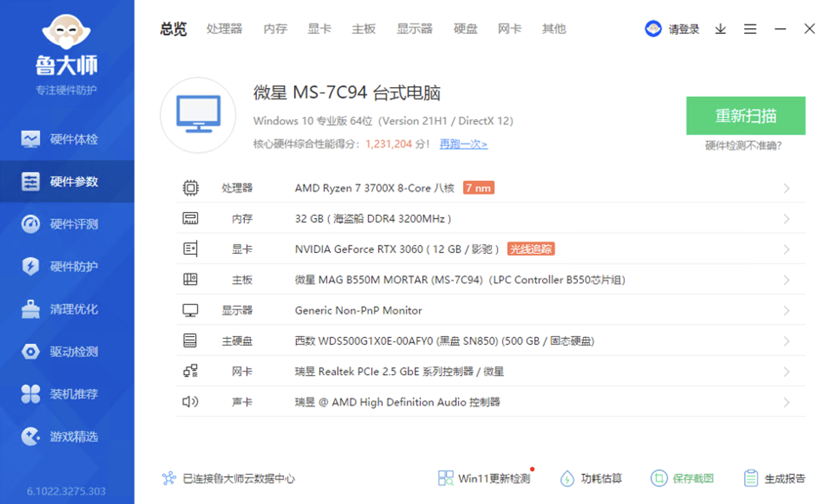Expand the 显卡 row chevron
This screenshot has height=504, width=825.
(786, 249)
